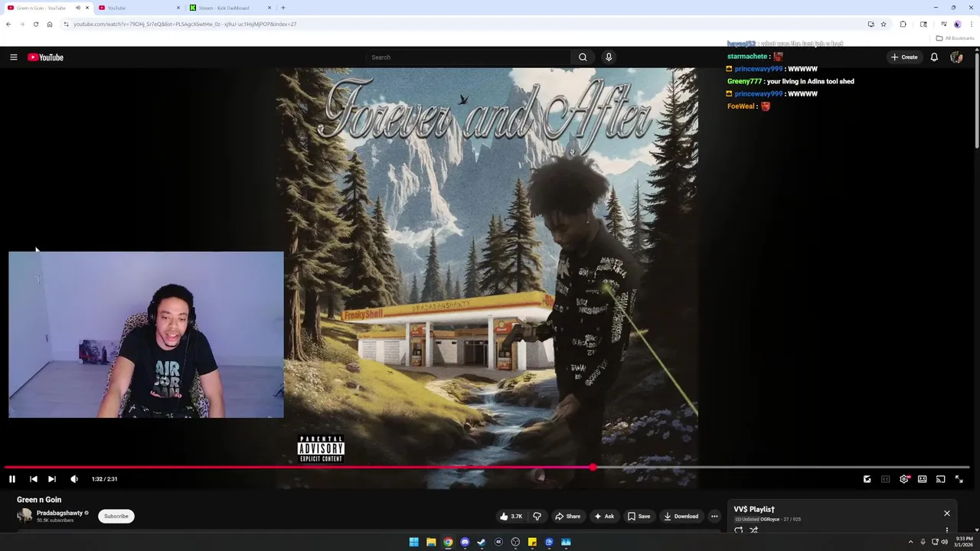Mute the video player volume
The width and height of the screenshot is (980, 551).
[74, 479]
